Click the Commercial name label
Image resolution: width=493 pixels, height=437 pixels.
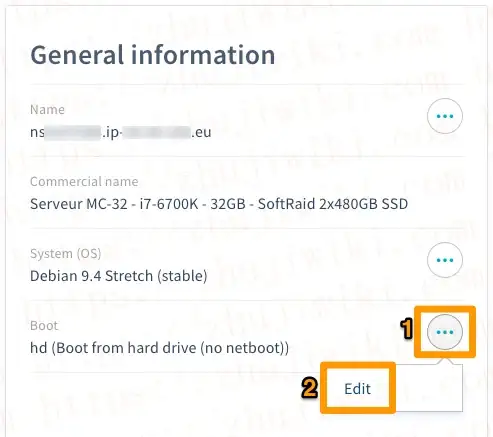(84, 182)
